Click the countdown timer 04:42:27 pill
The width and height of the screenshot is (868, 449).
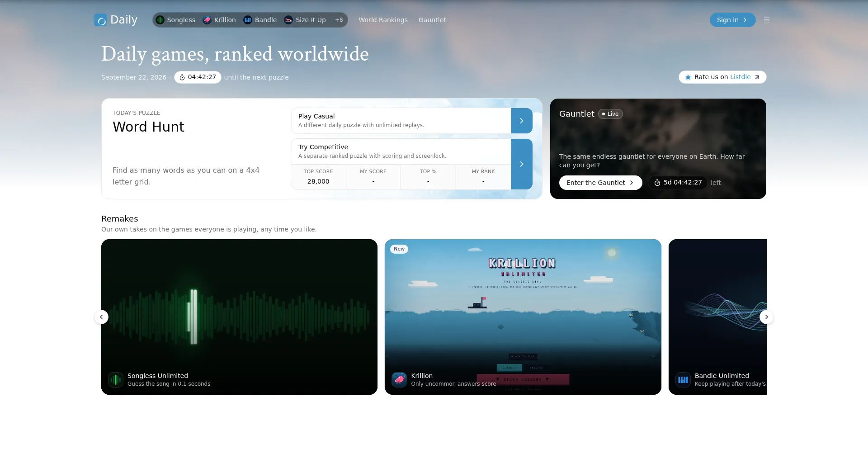coord(198,77)
